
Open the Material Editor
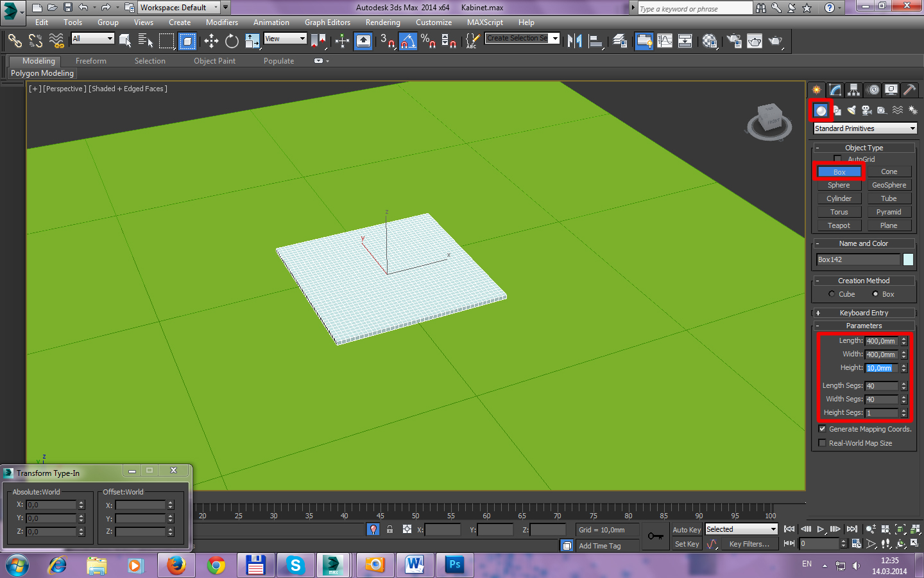point(709,41)
